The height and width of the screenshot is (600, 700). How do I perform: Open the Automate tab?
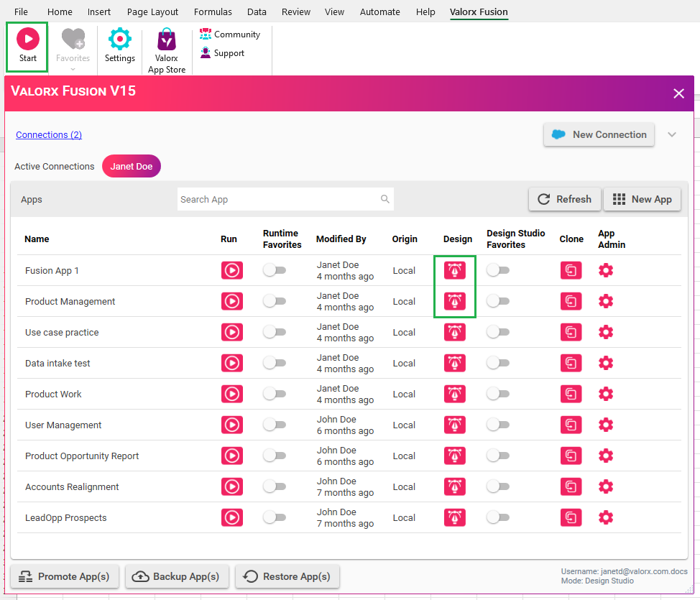tap(380, 12)
